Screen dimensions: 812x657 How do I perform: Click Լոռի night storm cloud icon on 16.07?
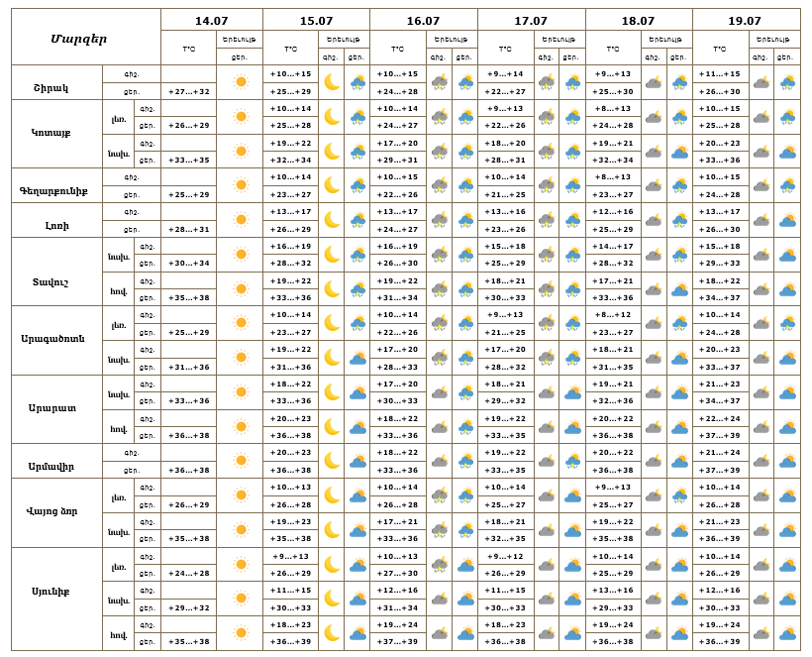(439, 220)
